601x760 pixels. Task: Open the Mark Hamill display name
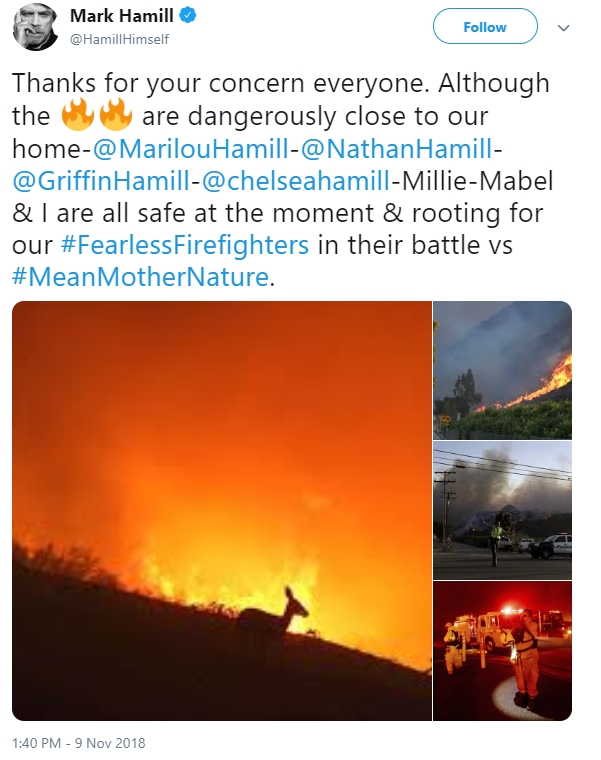121,16
